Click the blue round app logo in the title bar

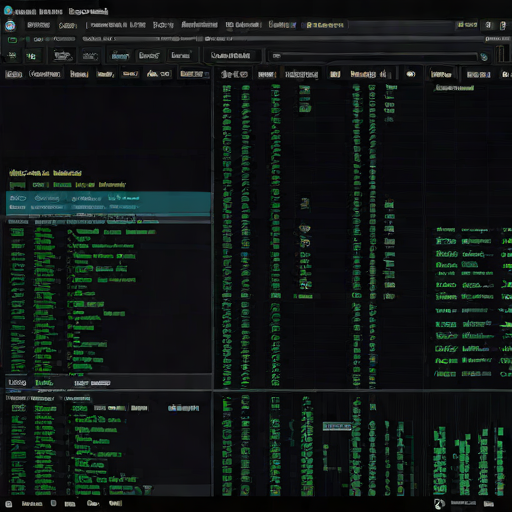point(8,11)
